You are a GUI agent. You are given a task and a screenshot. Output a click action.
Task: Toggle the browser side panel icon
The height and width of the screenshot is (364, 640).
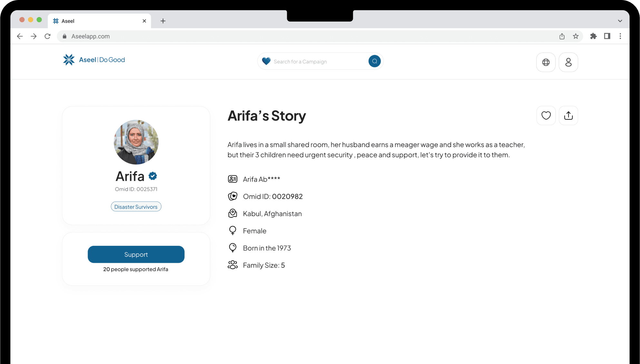pyautogui.click(x=607, y=36)
